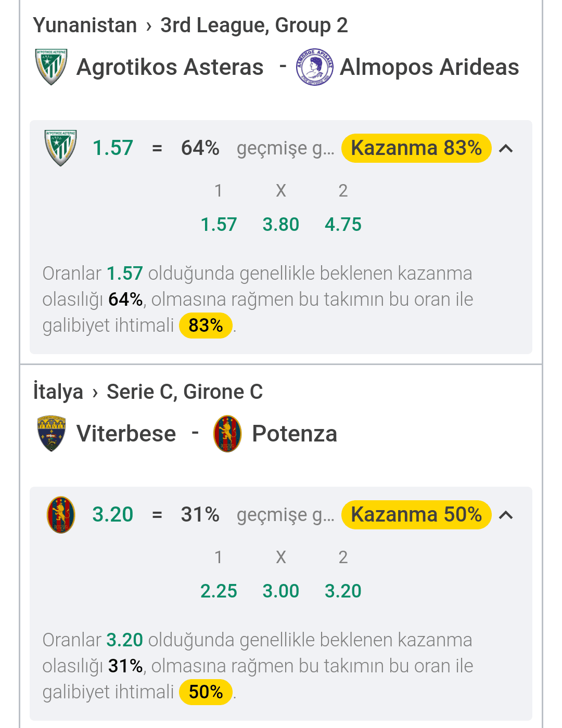
Task: Select the 2.25 home win odds for Viterbese
Action: 219,591
